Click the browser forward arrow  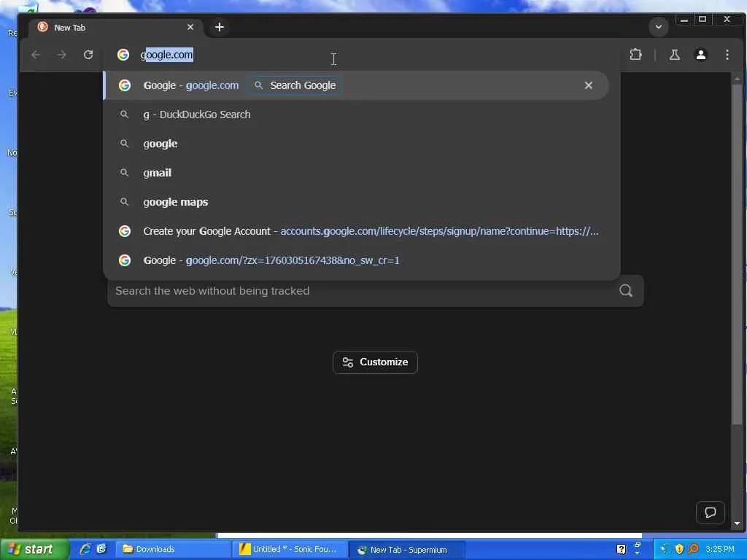click(x=62, y=55)
